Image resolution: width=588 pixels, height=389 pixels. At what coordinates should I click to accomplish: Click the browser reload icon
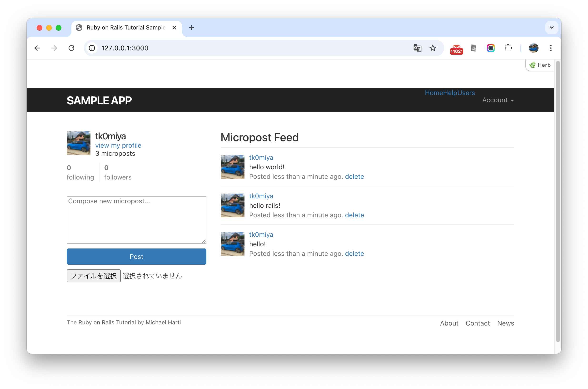[71, 48]
